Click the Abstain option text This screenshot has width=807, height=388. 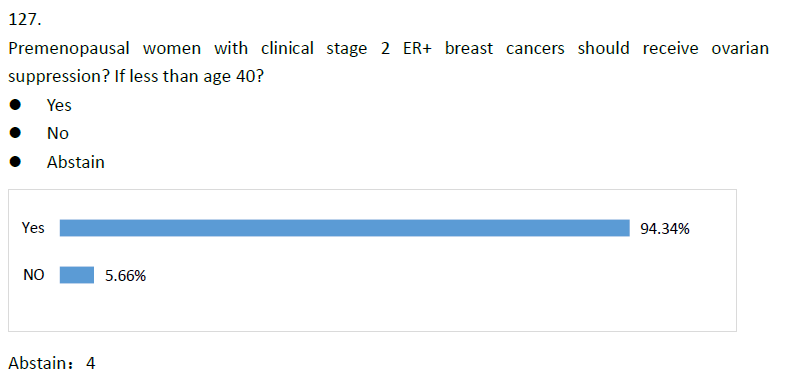coord(76,162)
